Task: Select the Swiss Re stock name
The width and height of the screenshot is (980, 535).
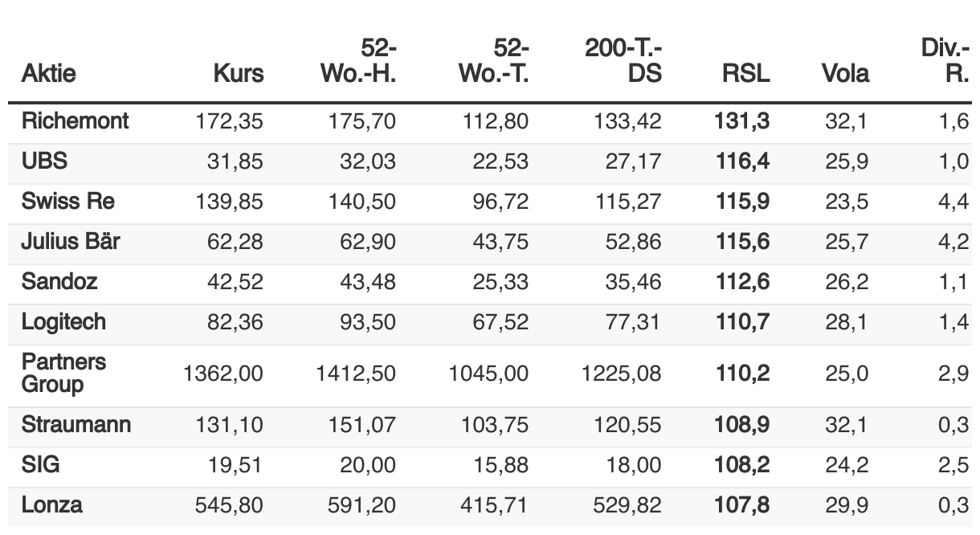Action: click(x=67, y=202)
